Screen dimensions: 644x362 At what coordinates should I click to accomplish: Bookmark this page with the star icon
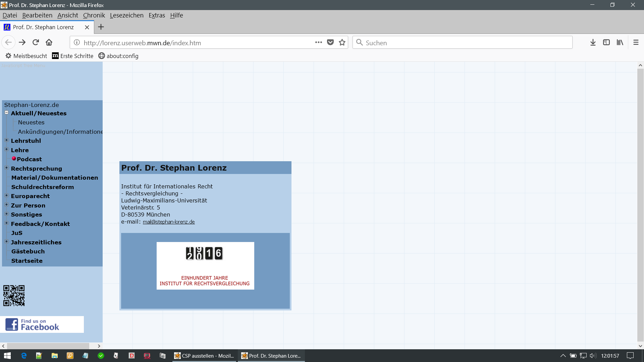[x=342, y=43]
